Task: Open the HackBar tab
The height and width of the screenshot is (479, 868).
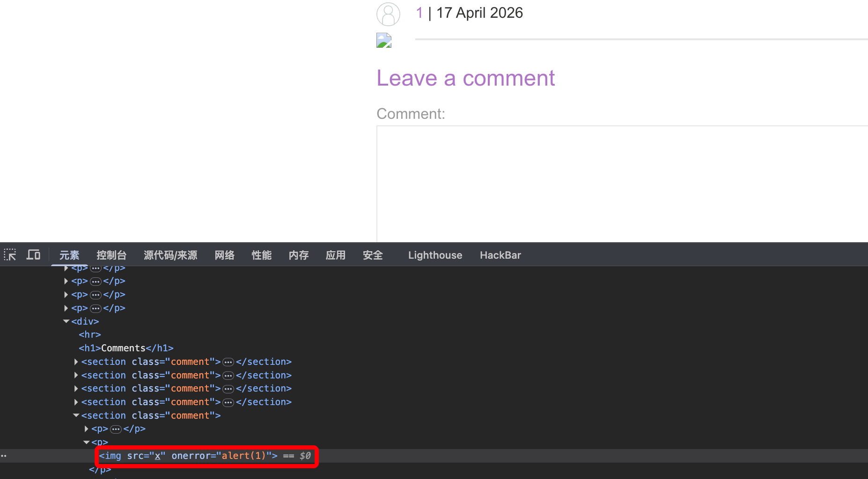Action: [x=500, y=255]
